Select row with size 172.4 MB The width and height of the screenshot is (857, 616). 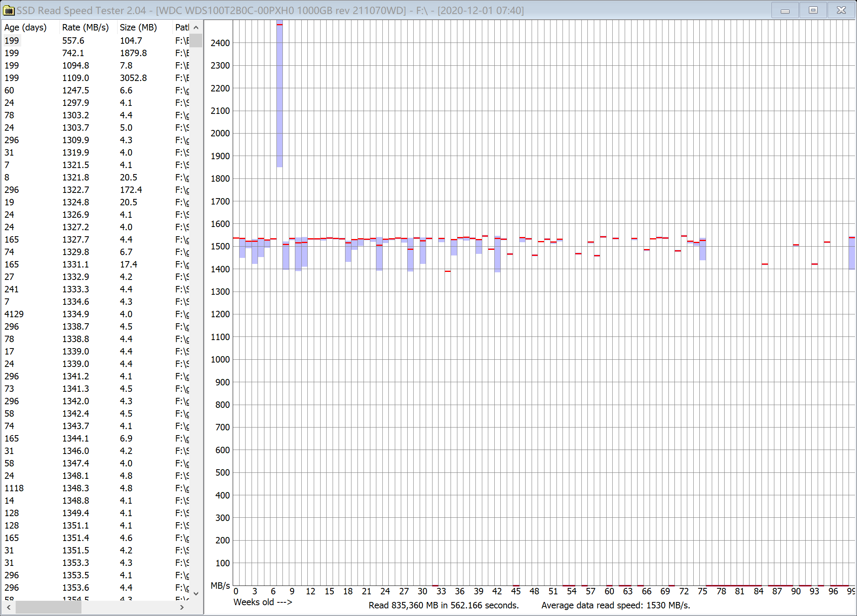[x=96, y=190]
